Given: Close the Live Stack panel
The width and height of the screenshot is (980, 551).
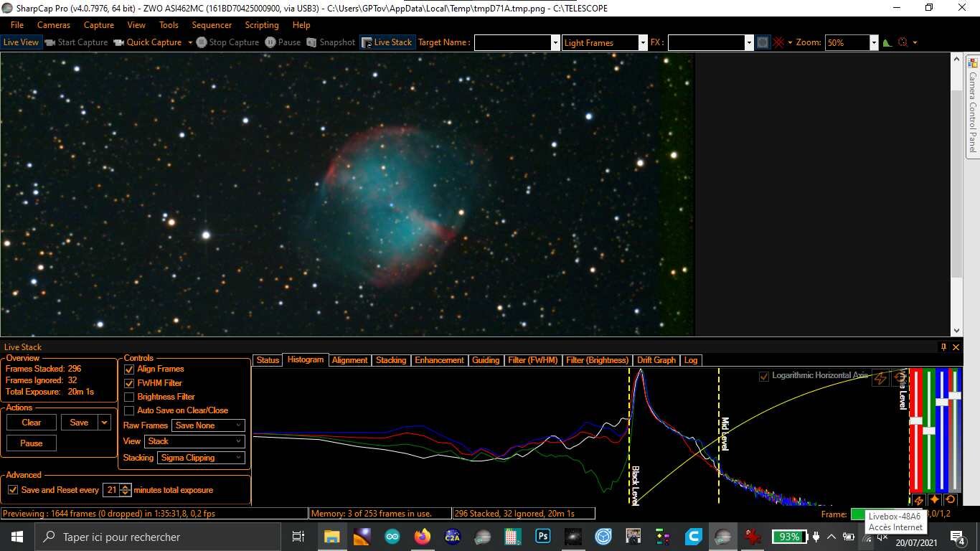Looking at the screenshot, I should [956, 347].
